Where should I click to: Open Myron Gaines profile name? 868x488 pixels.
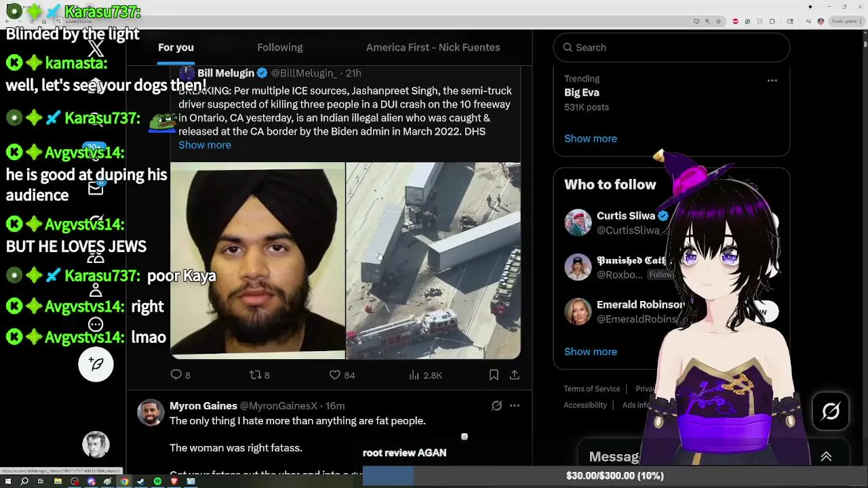(203, 406)
